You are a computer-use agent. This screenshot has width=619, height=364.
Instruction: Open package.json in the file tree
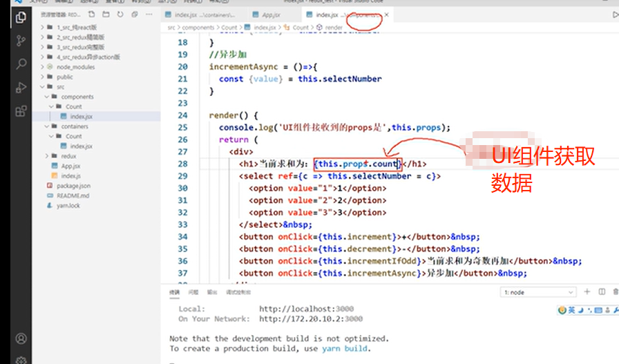pos(73,186)
